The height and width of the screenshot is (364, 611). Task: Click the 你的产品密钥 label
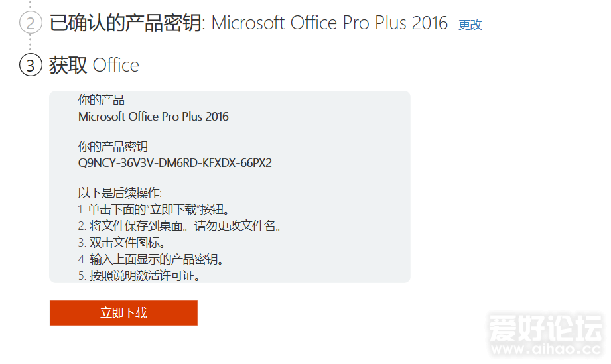(113, 147)
